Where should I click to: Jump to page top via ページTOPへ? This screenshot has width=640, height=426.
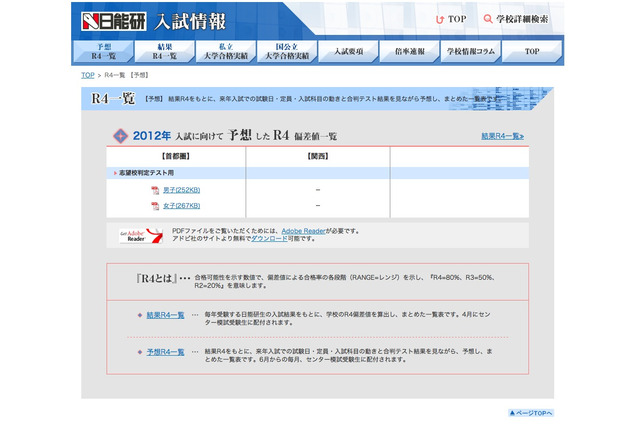coord(531,413)
